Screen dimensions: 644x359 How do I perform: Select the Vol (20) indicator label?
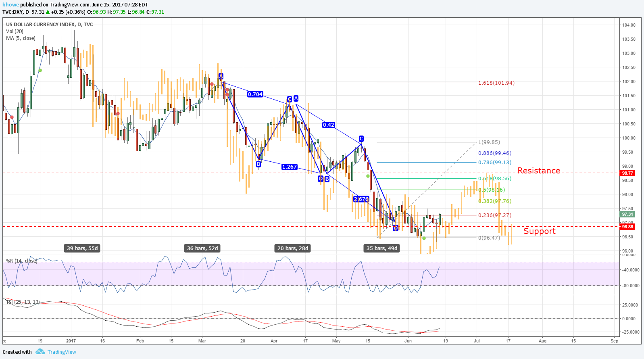pos(15,31)
